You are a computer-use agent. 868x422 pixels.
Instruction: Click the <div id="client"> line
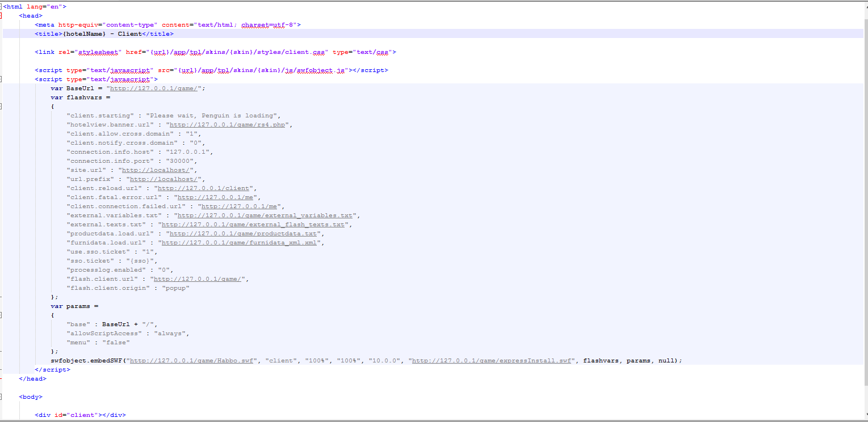point(80,415)
